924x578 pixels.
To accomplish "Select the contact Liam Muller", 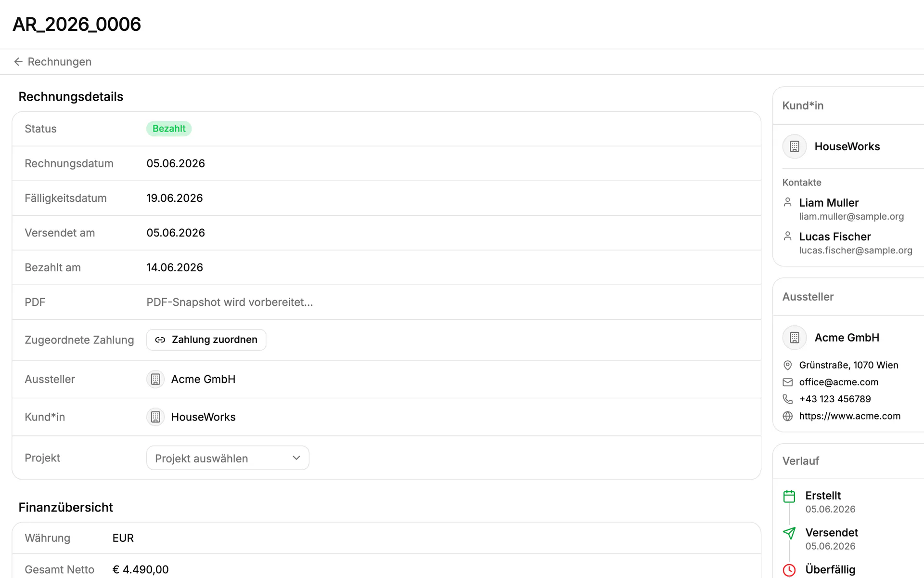I will click(829, 203).
